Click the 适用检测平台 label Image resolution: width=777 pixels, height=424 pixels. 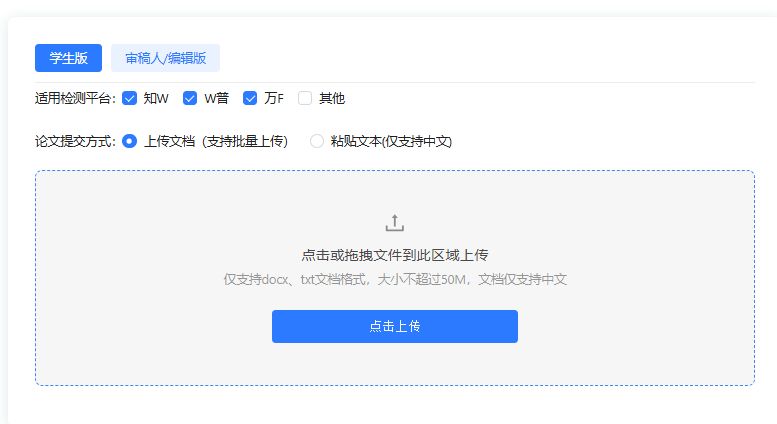tap(75, 98)
